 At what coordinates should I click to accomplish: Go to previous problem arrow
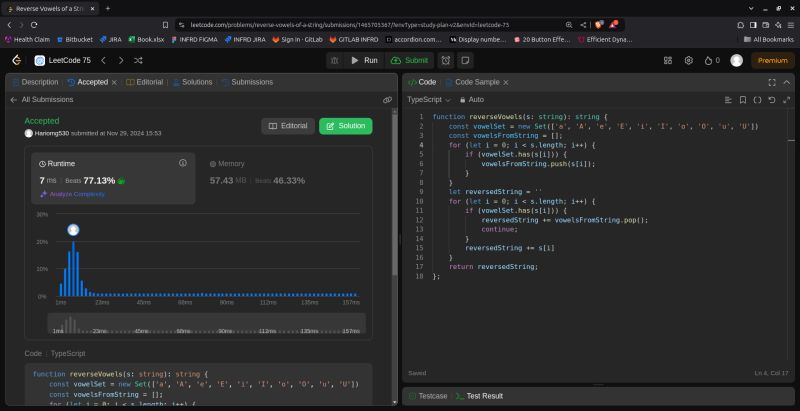[103, 60]
